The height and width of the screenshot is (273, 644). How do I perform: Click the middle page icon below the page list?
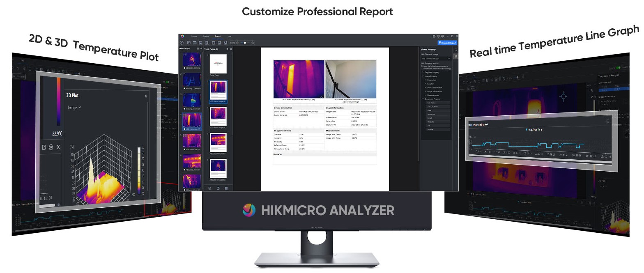pos(218,188)
